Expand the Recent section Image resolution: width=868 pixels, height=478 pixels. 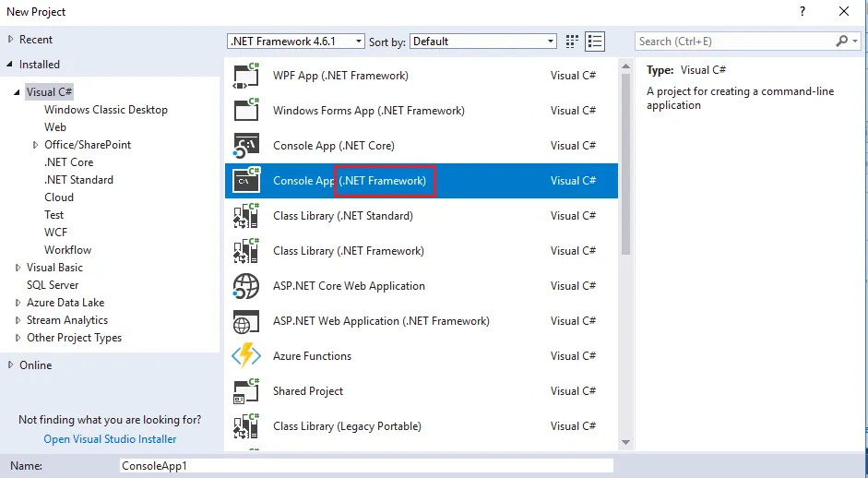pyautogui.click(x=10, y=40)
